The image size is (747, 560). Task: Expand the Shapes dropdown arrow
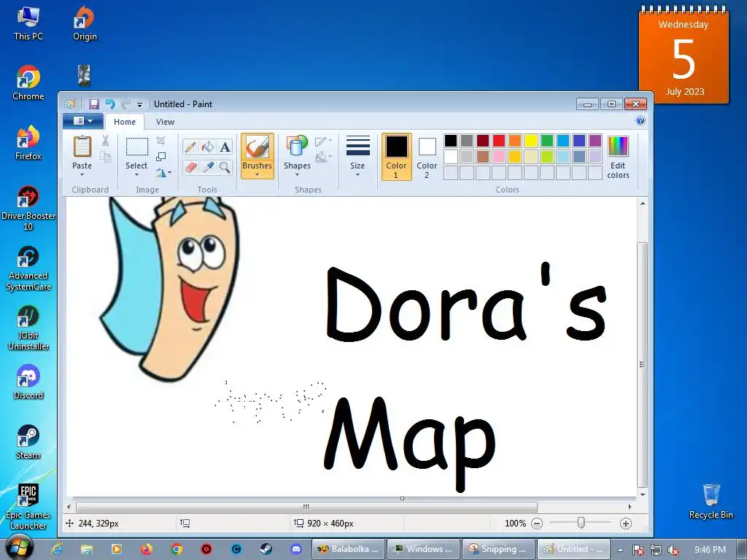click(297, 175)
